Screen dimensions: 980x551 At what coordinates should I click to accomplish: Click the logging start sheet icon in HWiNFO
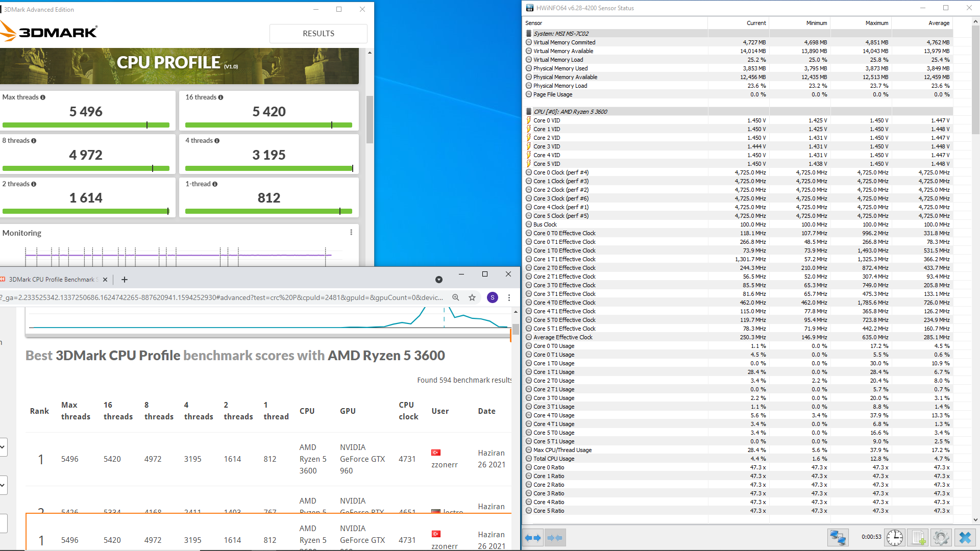[x=918, y=538]
